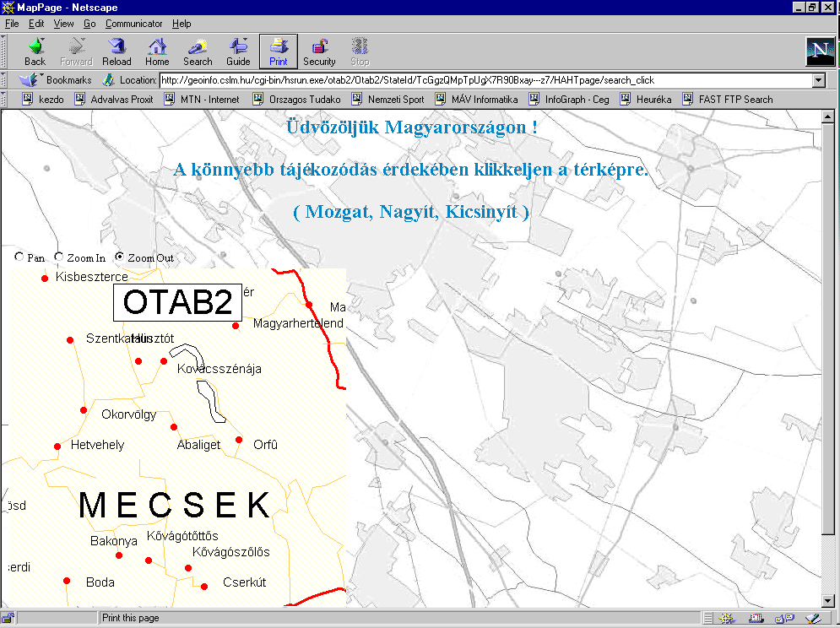Click the Netscape logo icon

820,52
